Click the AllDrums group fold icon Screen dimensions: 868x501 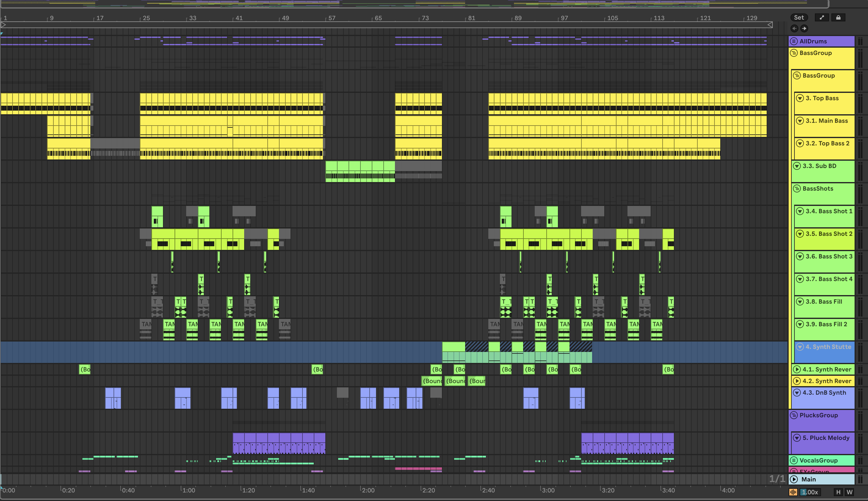point(794,41)
